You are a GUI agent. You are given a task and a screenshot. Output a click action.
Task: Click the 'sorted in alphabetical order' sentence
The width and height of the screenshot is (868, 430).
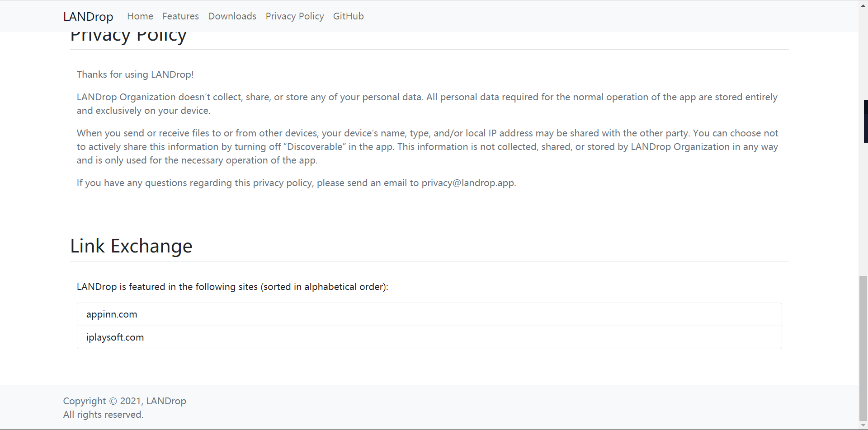coord(232,287)
